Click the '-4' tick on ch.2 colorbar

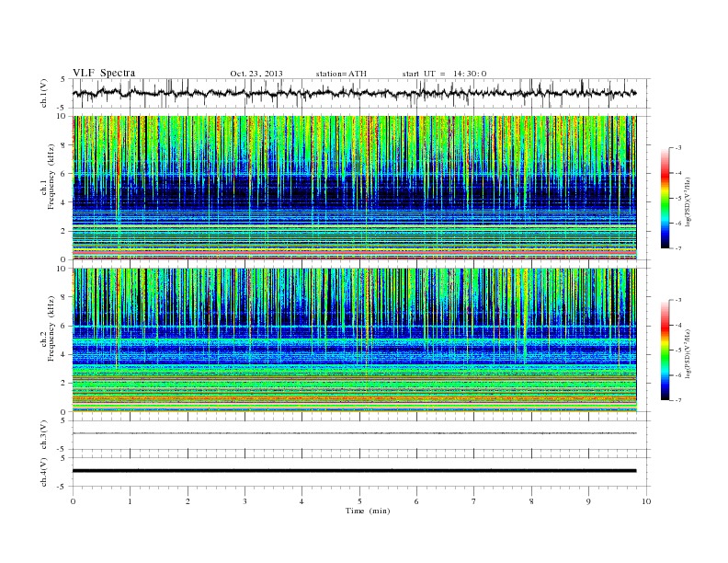tap(678, 325)
